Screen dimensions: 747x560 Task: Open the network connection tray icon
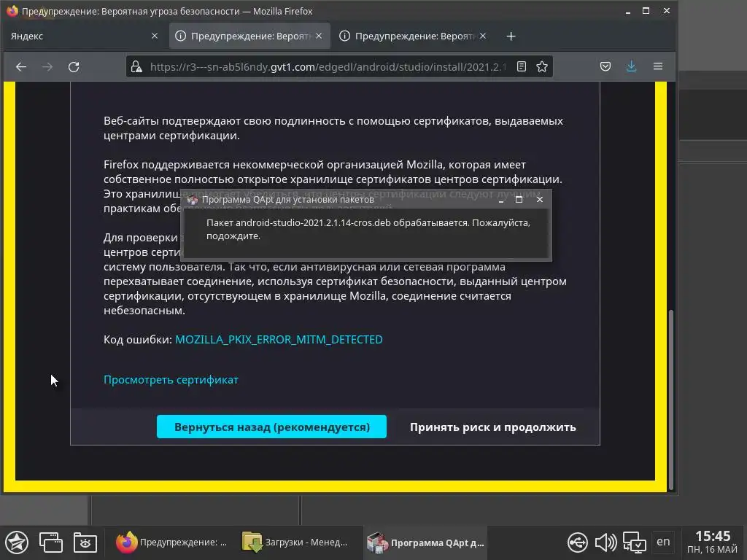[634, 542]
